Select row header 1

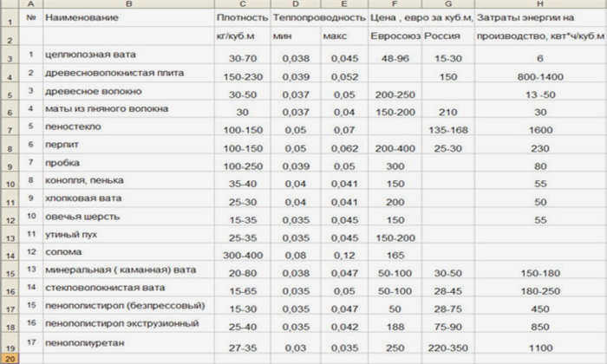[x=10, y=18]
